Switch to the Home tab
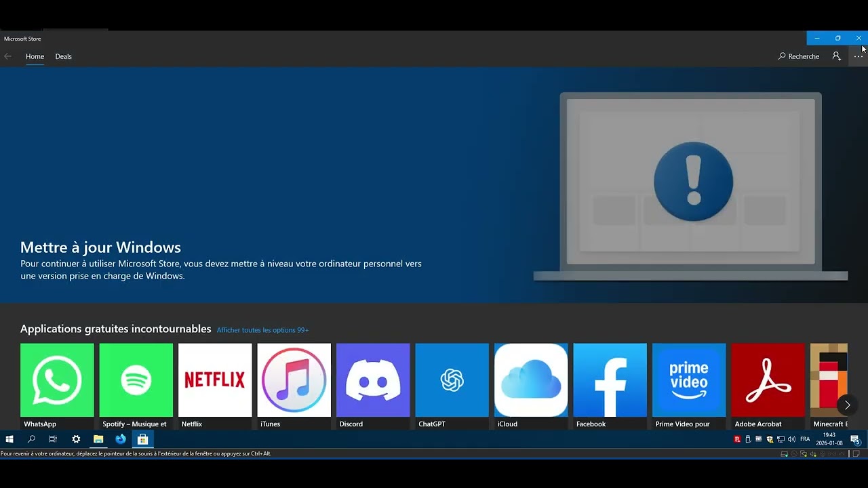868x488 pixels. click(x=35, y=56)
